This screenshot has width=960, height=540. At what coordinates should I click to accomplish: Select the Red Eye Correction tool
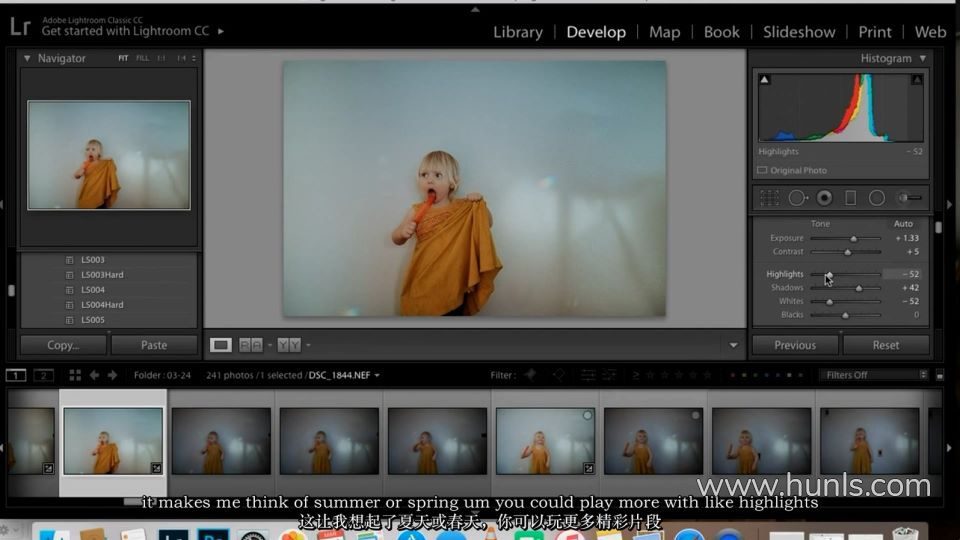[825, 198]
